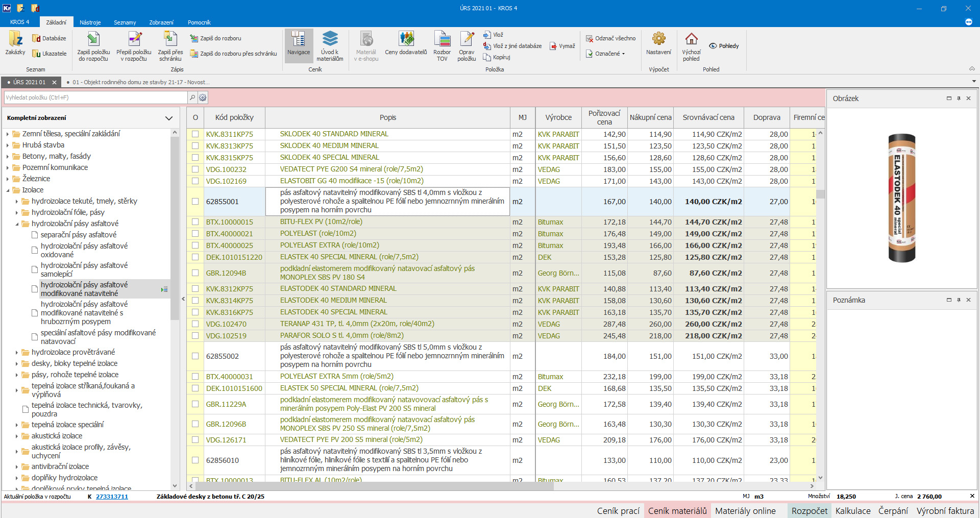Check the box for KVK.8311KP75 row
980x518 pixels.
coord(195,134)
